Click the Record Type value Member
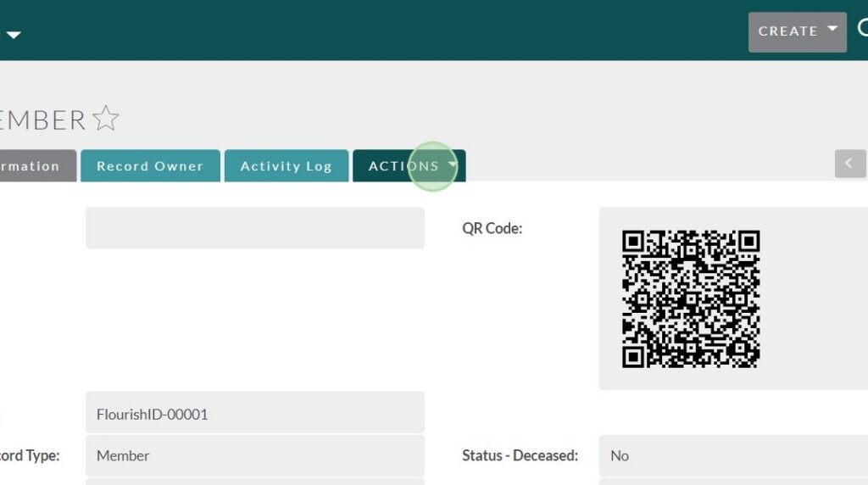This screenshot has width=868, height=485. click(x=254, y=456)
